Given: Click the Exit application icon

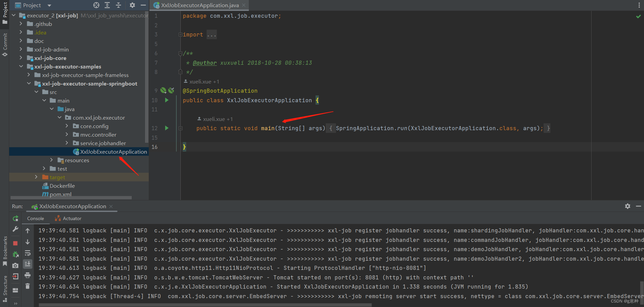Looking at the screenshot, I should (15, 276).
